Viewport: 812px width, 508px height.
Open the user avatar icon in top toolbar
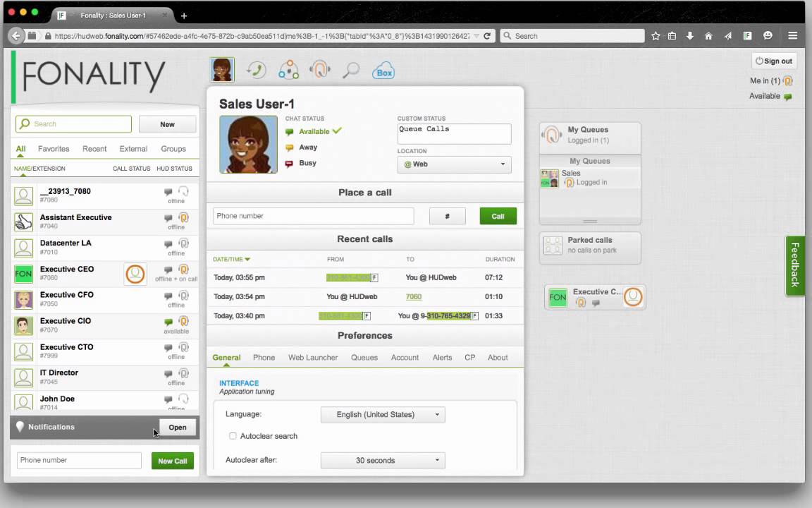pyautogui.click(x=222, y=69)
